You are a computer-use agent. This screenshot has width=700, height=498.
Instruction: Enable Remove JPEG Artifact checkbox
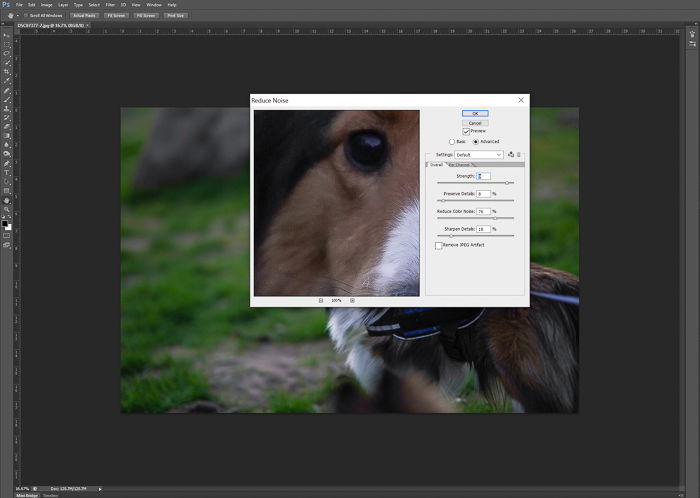coord(438,245)
